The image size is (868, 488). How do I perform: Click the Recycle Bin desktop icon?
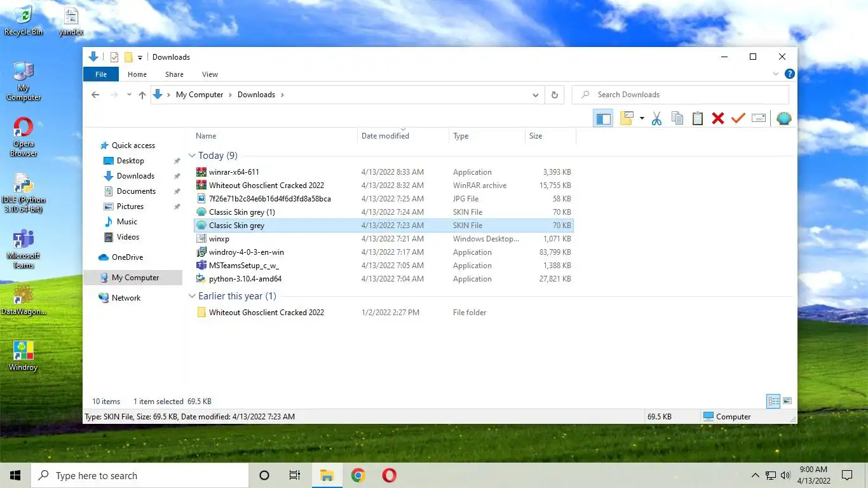coord(24,20)
